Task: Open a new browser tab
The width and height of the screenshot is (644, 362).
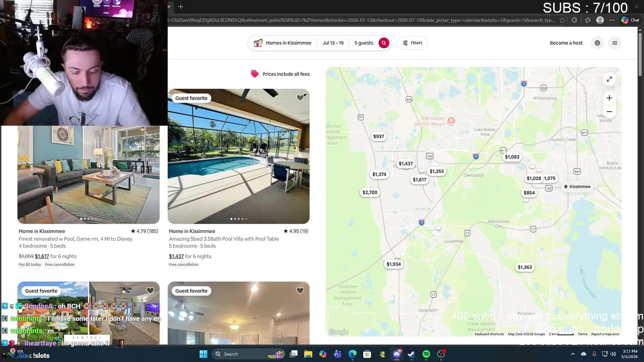Action: (181, 7)
